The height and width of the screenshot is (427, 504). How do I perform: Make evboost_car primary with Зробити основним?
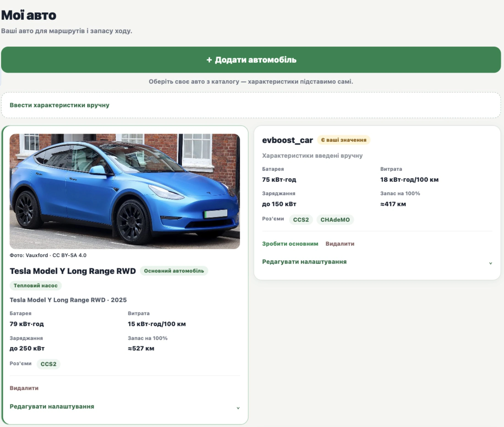click(x=290, y=244)
